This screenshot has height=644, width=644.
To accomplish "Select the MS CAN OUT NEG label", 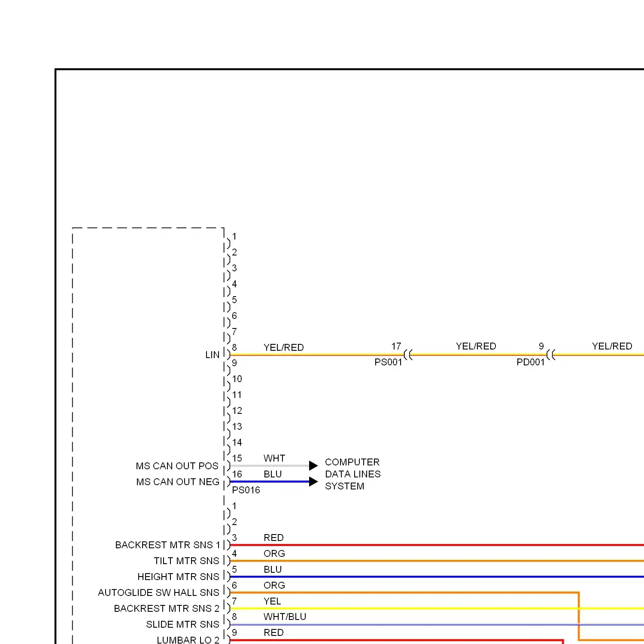I will point(178,482).
